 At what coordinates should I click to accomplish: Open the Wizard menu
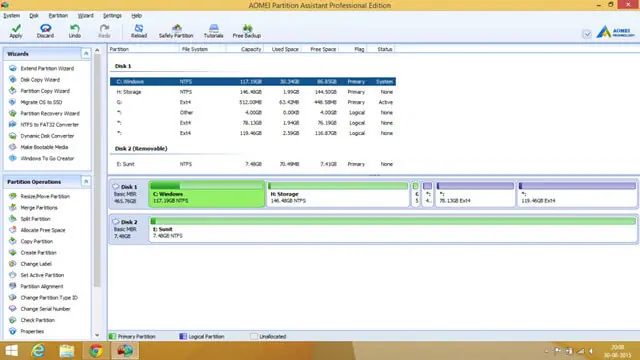85,16
